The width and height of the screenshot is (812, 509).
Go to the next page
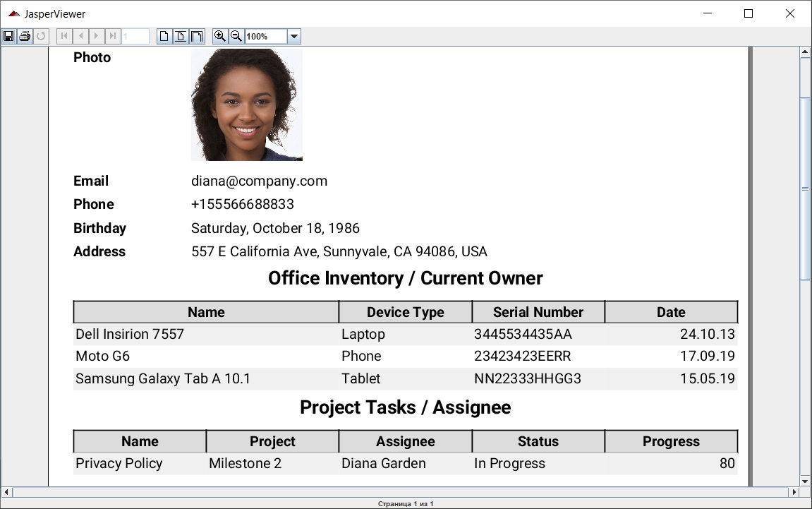[96, 36]
